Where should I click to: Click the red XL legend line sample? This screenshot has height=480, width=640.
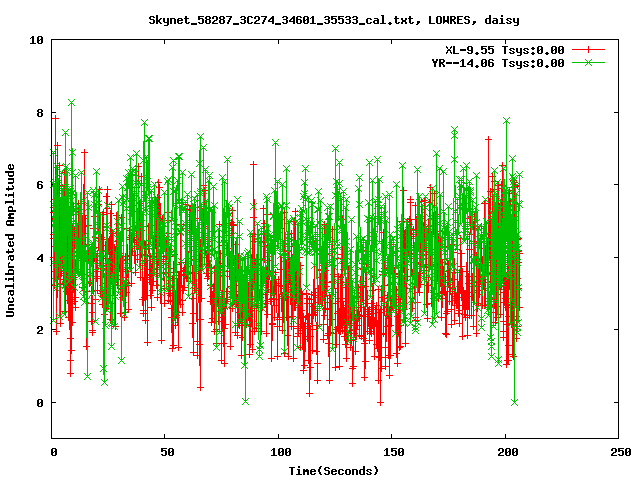[588, 50]
